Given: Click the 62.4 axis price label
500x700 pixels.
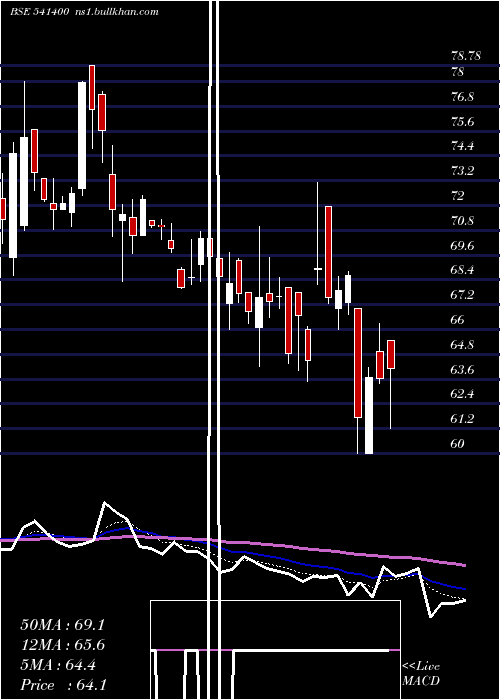Looking at the screenshot, I should 462,394.
